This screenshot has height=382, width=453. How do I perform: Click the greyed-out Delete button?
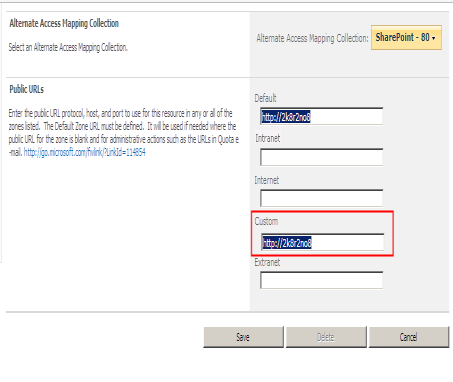tap(326, 337)
